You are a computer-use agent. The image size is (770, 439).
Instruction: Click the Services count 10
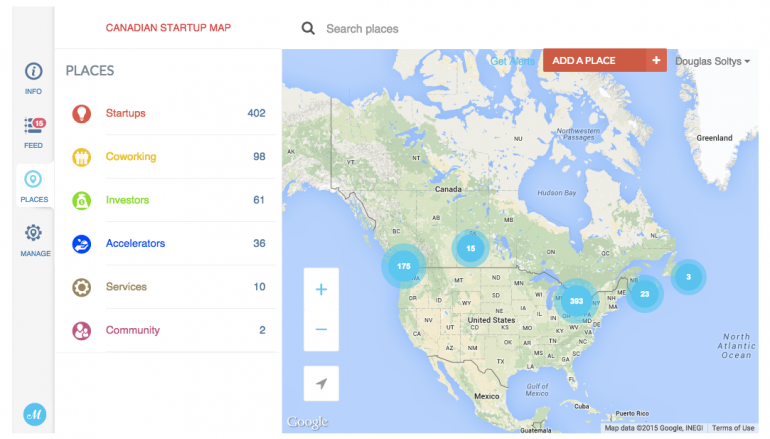[x=260, y=286]
